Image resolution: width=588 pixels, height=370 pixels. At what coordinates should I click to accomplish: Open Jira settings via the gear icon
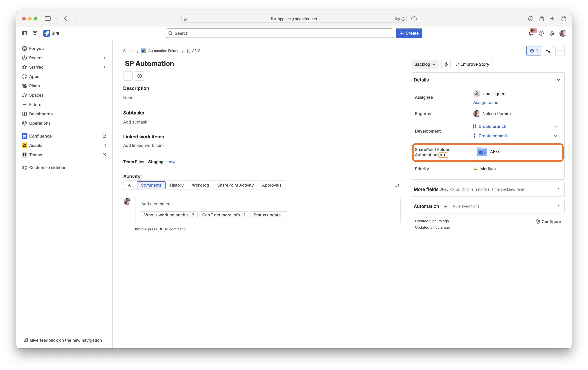pos(552,33)
